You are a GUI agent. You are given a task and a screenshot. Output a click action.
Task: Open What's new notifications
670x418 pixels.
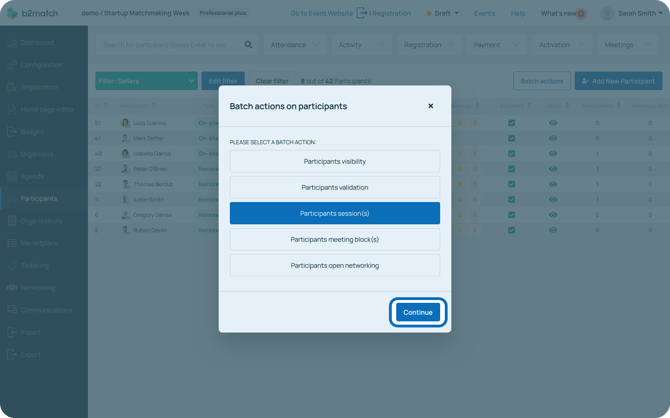point(562,13)
